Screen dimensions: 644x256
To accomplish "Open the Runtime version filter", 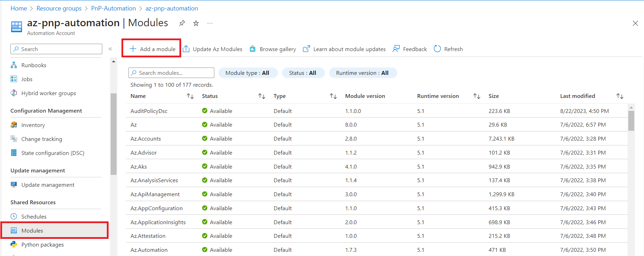I will click(362, 73).
